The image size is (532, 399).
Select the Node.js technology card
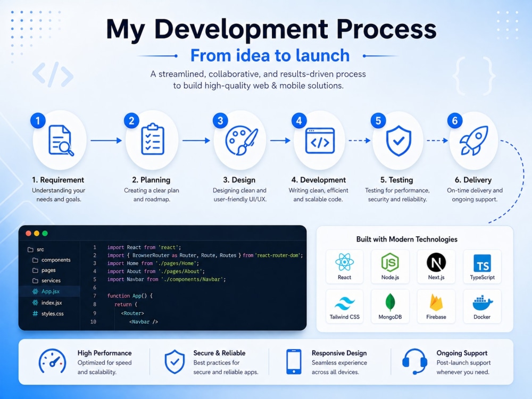tap(390, 267)
